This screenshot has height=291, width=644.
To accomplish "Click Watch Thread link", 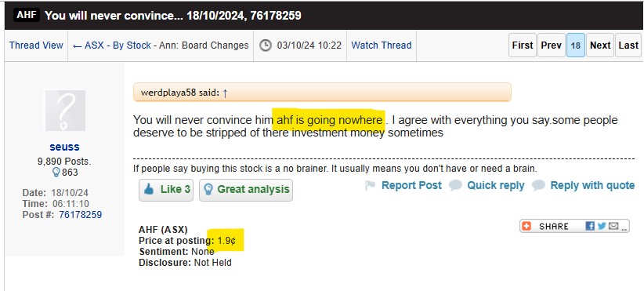I will tap(381, 45).
